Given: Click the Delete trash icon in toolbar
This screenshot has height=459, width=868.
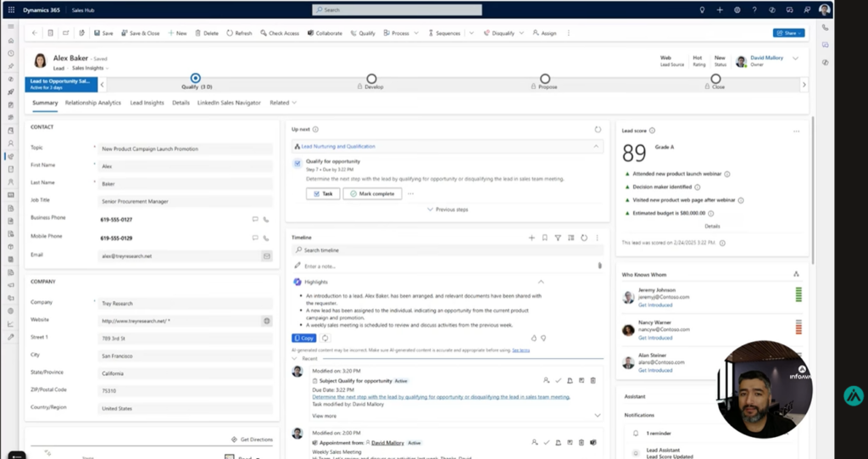Looking at the screenshot, I should 198,33.
